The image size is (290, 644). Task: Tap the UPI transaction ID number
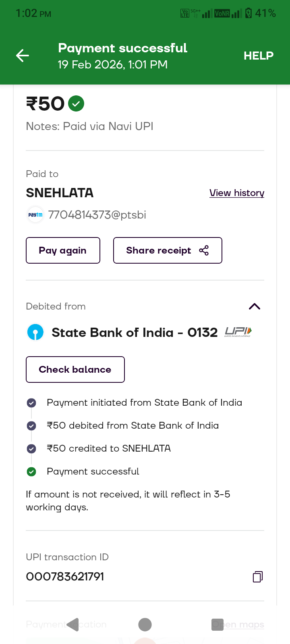pyautogui.click(x=65, y=577)
